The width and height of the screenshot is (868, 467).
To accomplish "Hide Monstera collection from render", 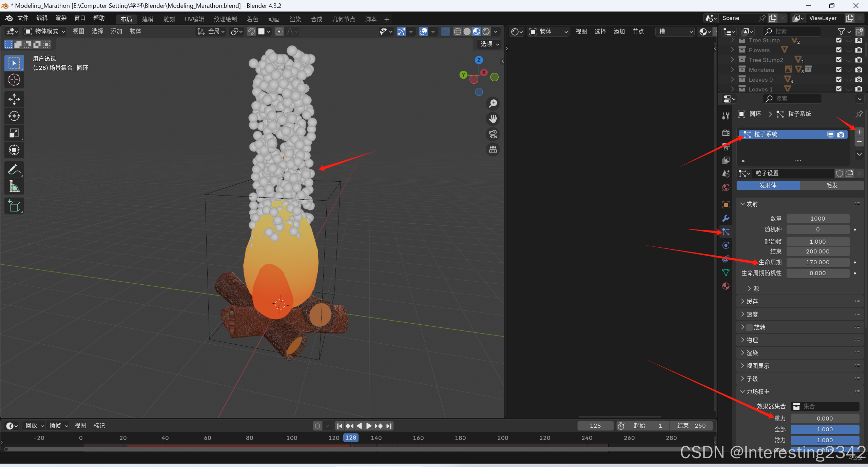I will pyautogui.click(x=859, y=70).
